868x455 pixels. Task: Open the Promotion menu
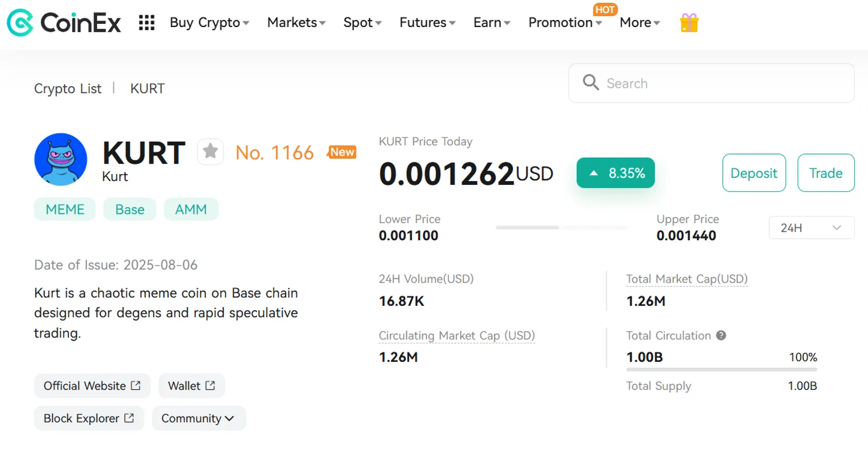pyautogui.click(x=565, y=23)
